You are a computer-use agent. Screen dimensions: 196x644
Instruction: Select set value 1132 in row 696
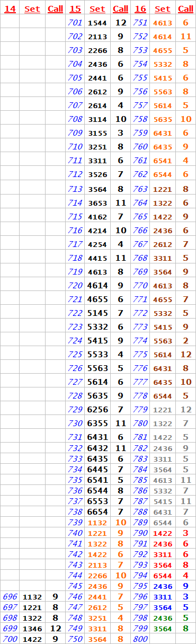coord(32,596)
